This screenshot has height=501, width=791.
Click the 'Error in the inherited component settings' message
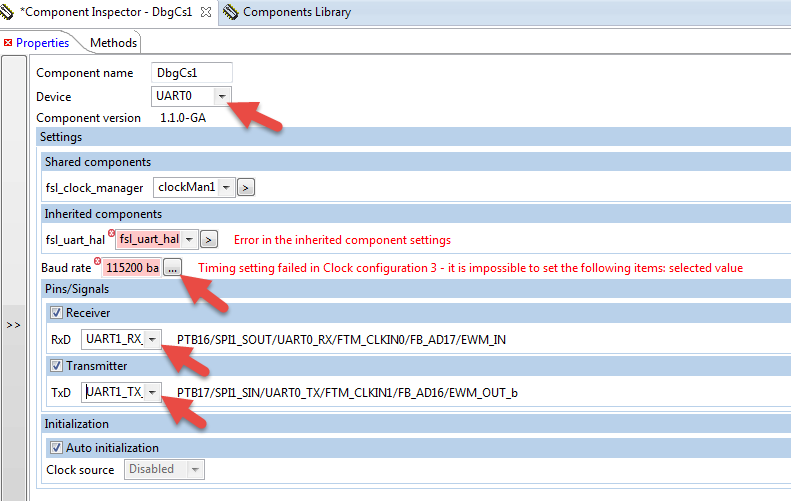click(342, 240)
